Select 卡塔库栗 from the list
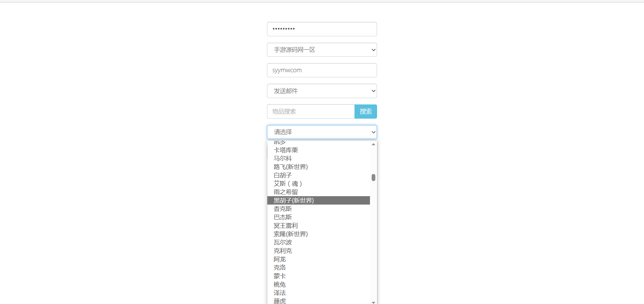Image resolution: width=644 pixels, height=304 pixels. pyautogui.click(x=286, y=150)
